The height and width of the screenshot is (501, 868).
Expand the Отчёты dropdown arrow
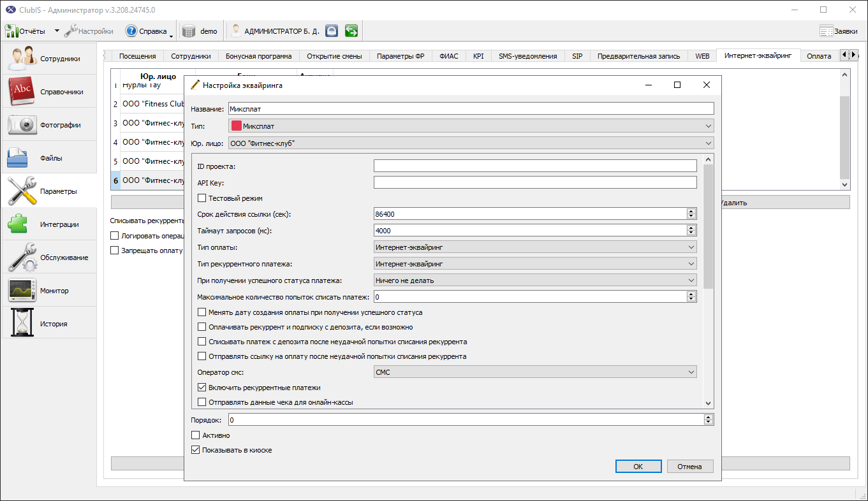(57, 31)
